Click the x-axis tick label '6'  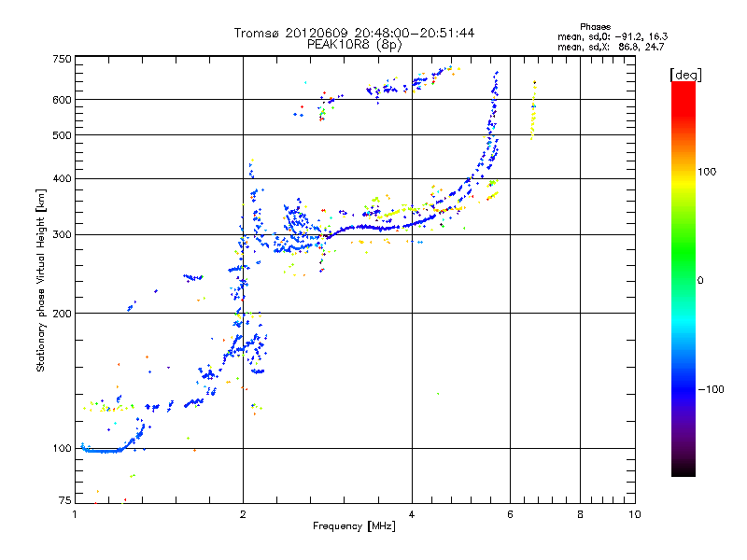pyautogui.click(x=510, y=514)
